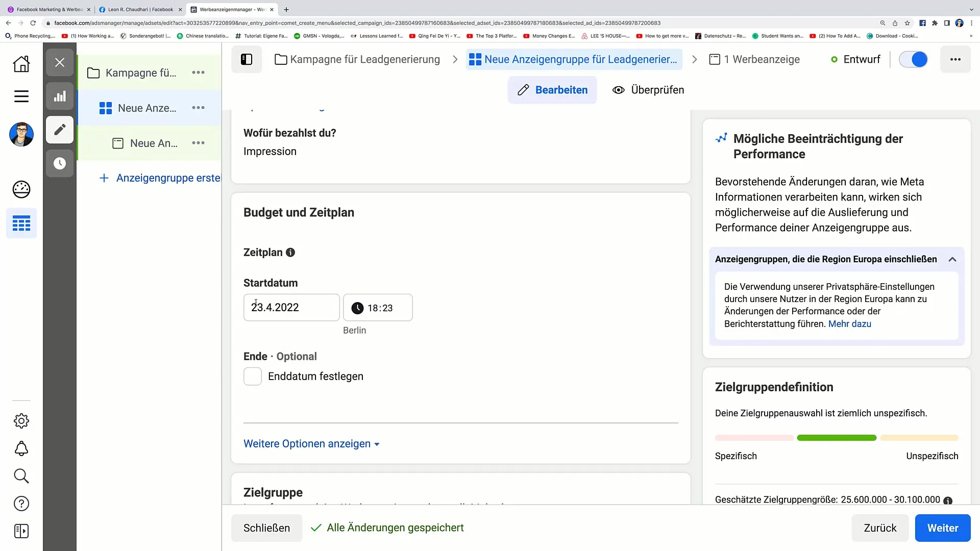Click the Weiter button
Screen dimensions: 980x551
click(942, 528)
